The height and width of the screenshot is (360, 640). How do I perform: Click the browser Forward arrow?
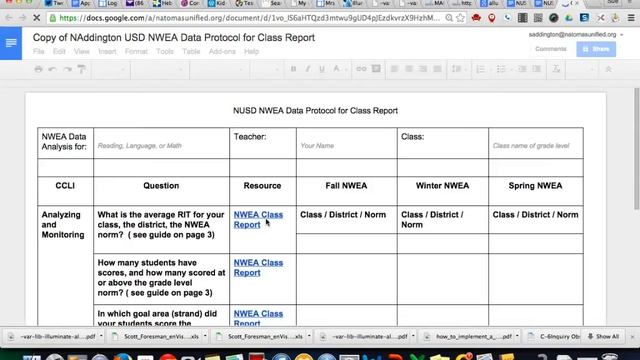coord(22,18)
